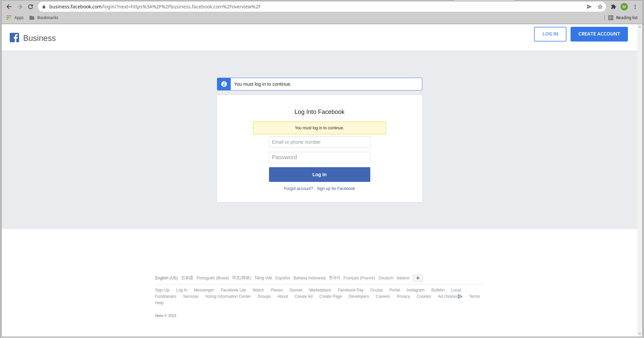Select Tiếng Việt language
The height and width of the screenshot is (338, 644).
click(263, 278)
